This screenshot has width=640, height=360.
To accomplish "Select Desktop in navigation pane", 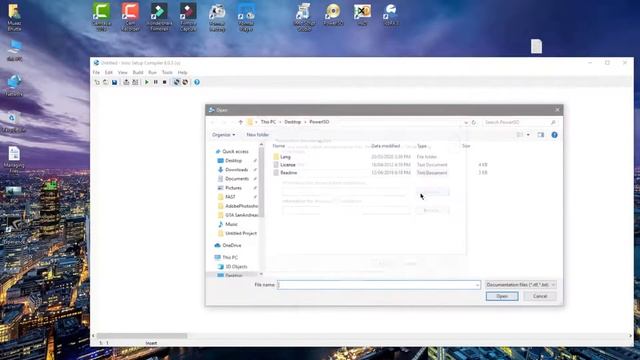I will [233, 160].
